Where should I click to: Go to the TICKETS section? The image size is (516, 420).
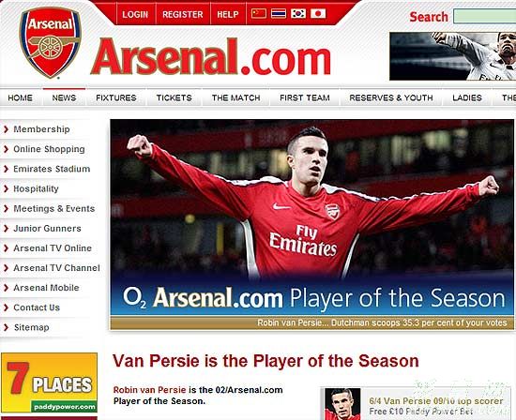coord(175,97)
